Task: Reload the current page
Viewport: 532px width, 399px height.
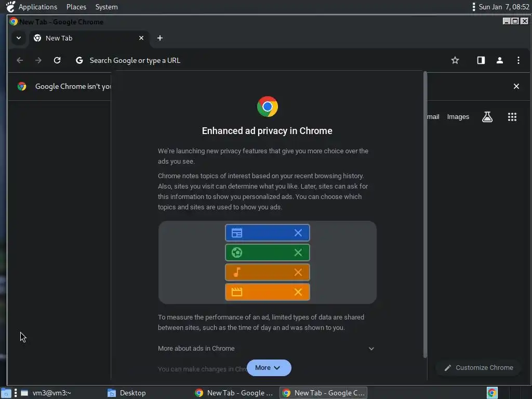Action: (x=57, y=60)
